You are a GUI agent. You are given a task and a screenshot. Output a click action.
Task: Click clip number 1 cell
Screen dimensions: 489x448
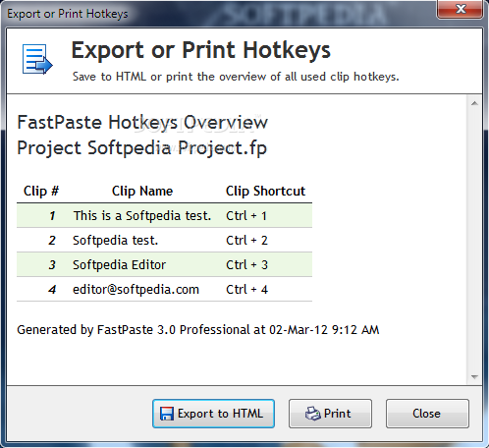point(52,216)
